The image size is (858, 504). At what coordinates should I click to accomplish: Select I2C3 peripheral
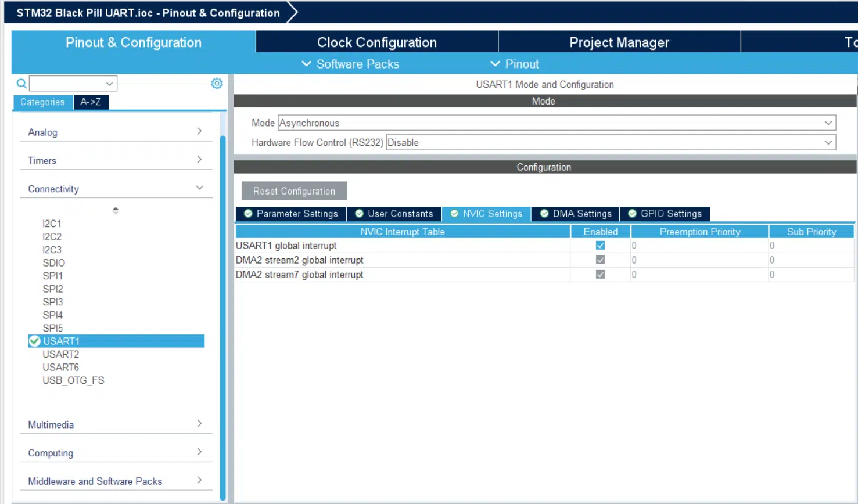pyautogui.click(x=52, y=250)
